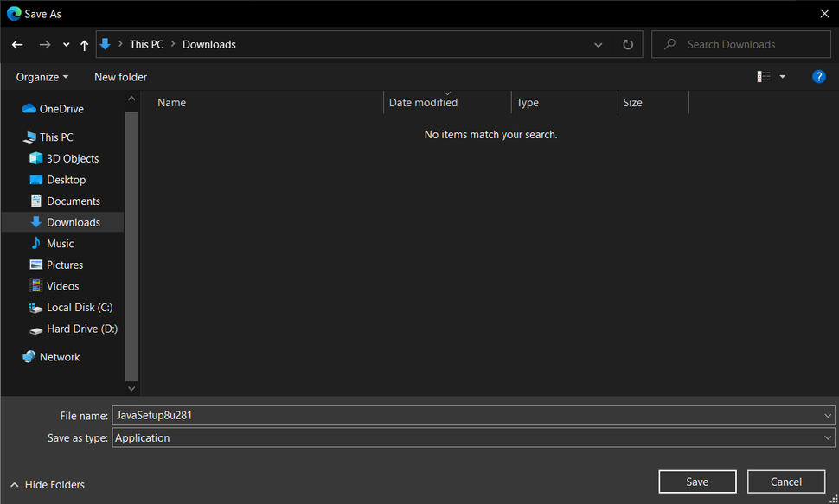Select Downloads in the address breadcrumb
839x504 pixels.
[x=208, y=44]
